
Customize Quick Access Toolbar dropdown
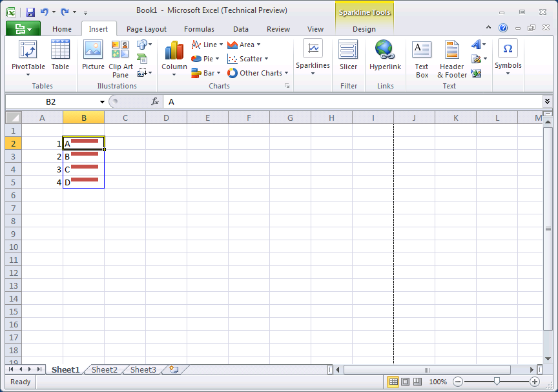[85, 12]
